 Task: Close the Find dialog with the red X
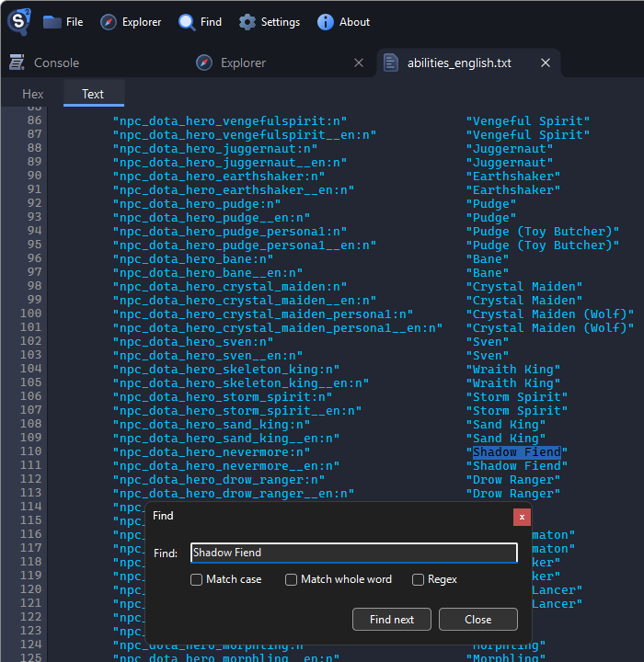[522, 517]
